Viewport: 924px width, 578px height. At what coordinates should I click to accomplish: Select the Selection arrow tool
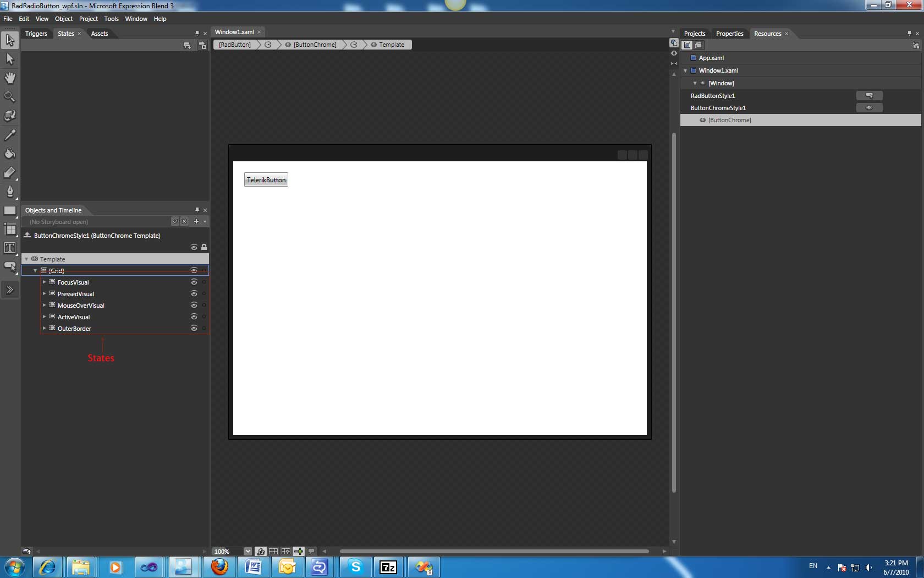click(10, 40)
